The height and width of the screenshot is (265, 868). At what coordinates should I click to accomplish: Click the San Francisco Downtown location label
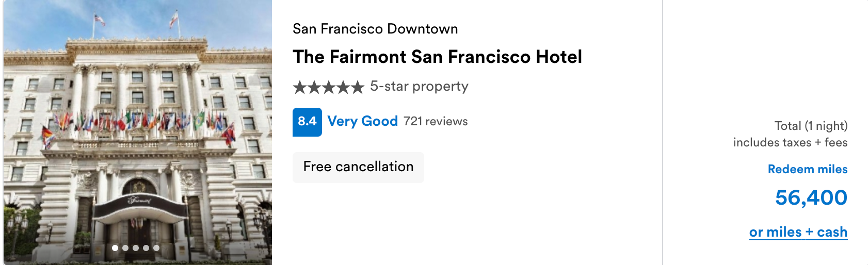375,29
